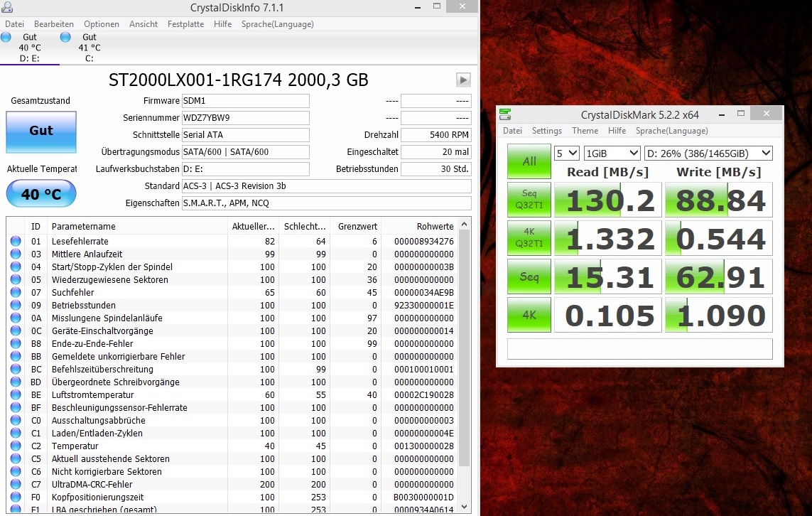Open the drive selection dropdown D: 26%
The image size is (812, 516).
pyautogui.click(x=708, y=153)
